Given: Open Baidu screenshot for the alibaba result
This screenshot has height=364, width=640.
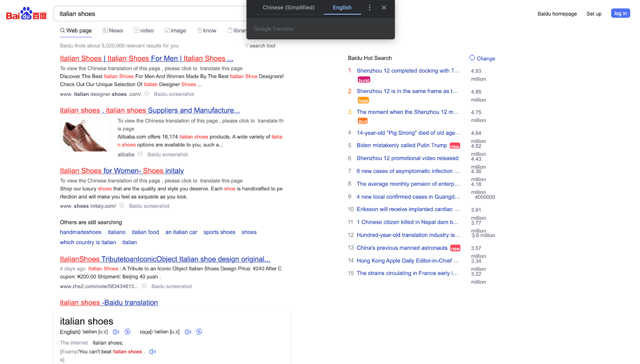Looking at the screenshot, I should click(x=168, y=155).
